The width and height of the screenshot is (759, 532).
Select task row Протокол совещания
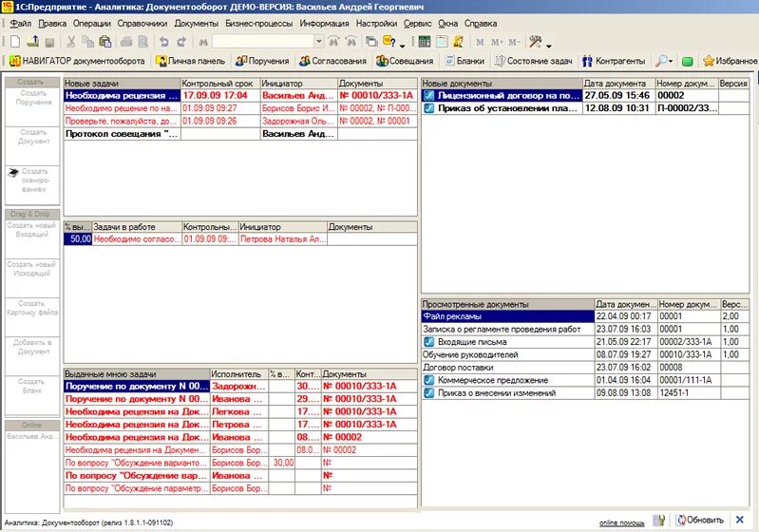click(240, 134)
